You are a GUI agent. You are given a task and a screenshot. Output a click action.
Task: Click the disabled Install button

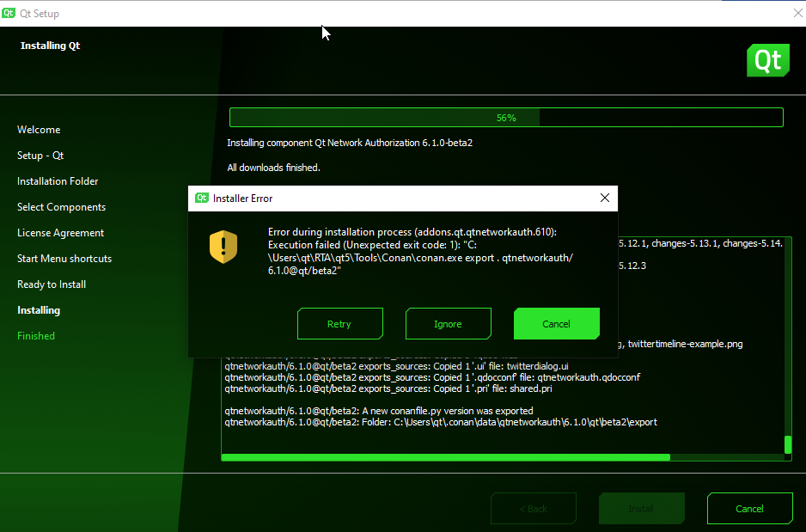[x=642, y=509]
